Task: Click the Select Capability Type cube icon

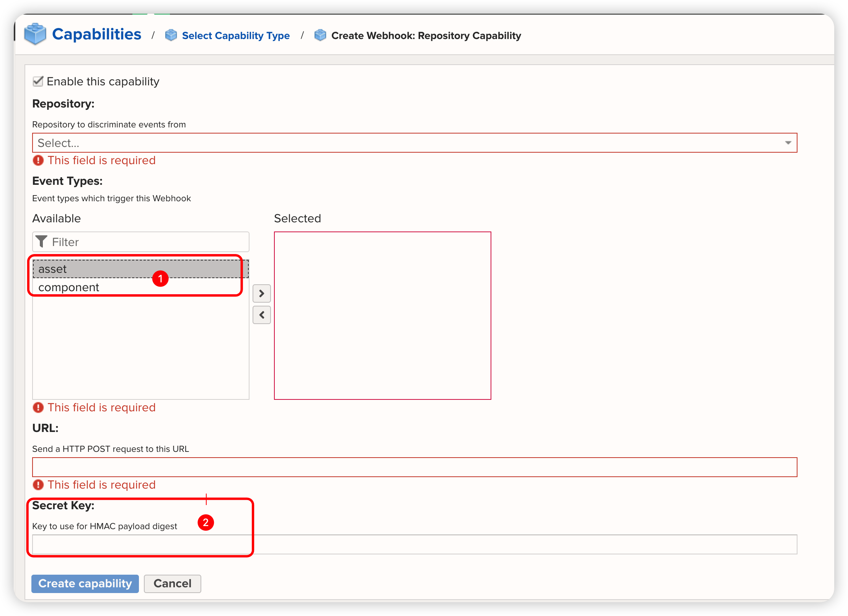Action: click(171, 35)
